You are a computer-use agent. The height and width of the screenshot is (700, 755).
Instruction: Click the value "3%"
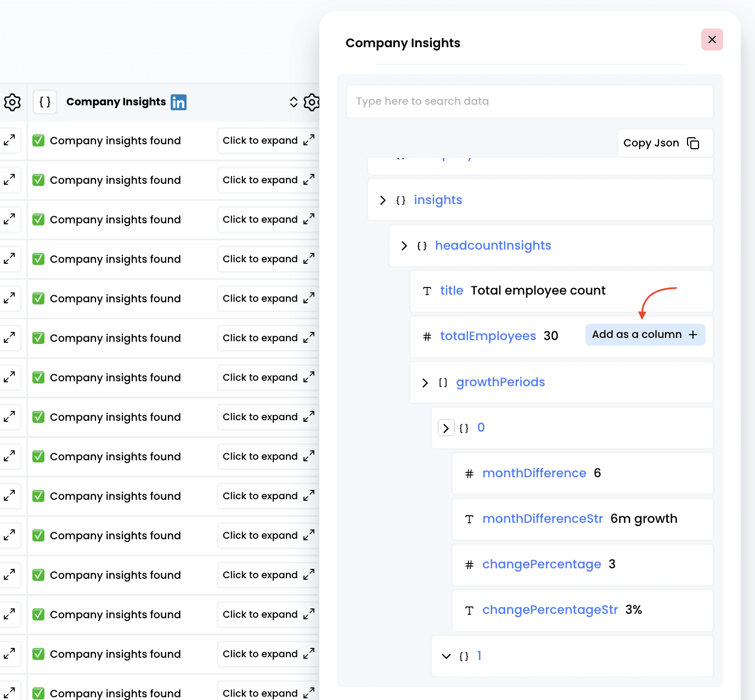(634, 610)
